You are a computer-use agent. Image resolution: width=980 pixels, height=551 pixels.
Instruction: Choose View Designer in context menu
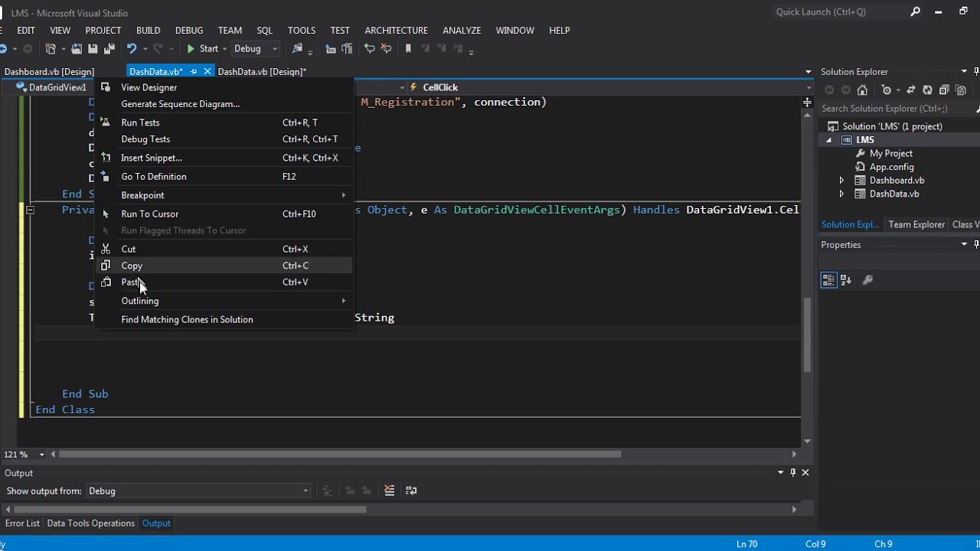click(x=224, y=87)
